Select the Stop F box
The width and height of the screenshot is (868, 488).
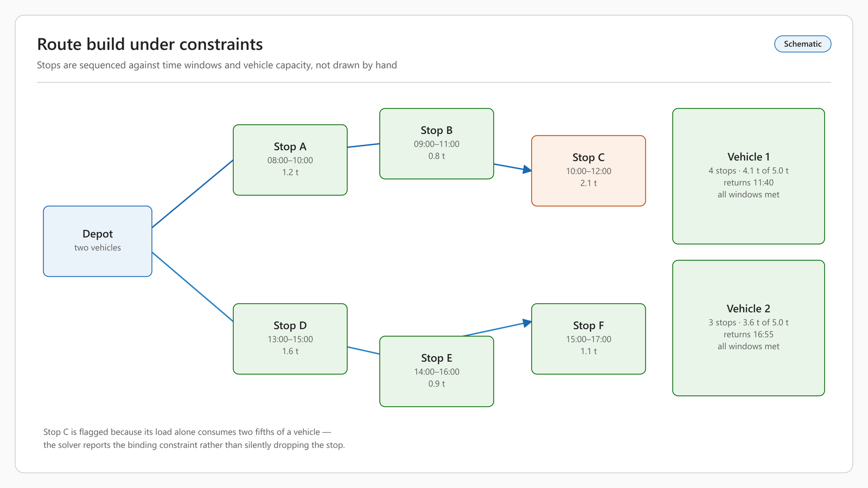589,339
